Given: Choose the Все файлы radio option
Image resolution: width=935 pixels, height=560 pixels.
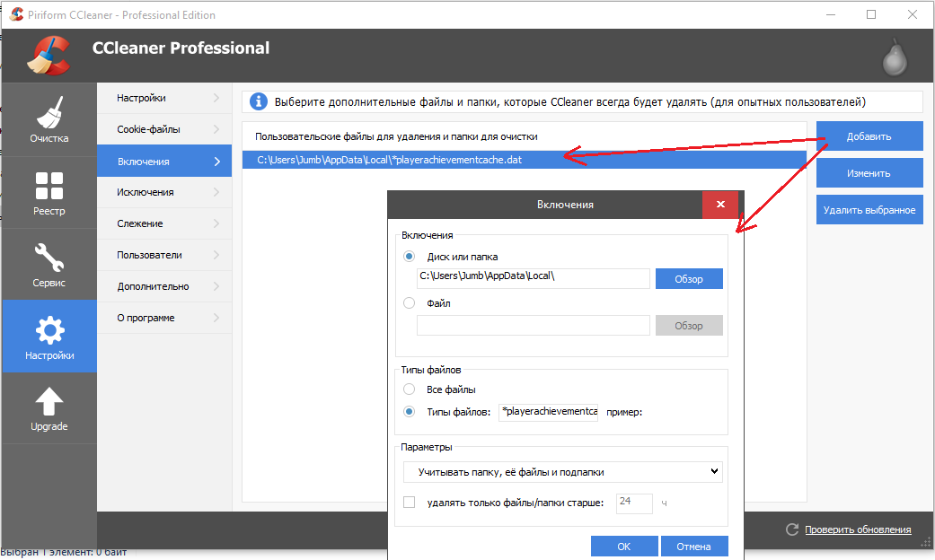Looking at the screenshot, I should pyautogui.click(x=409, y=389).
